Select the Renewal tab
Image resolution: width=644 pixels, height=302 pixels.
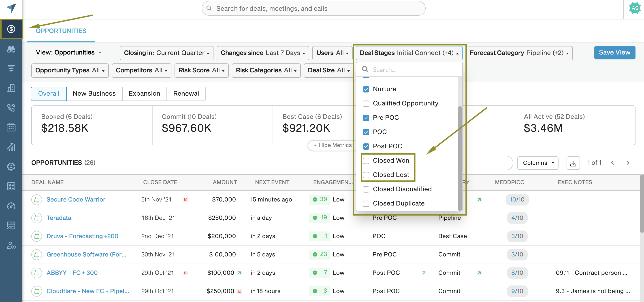(x=186, y=94)
